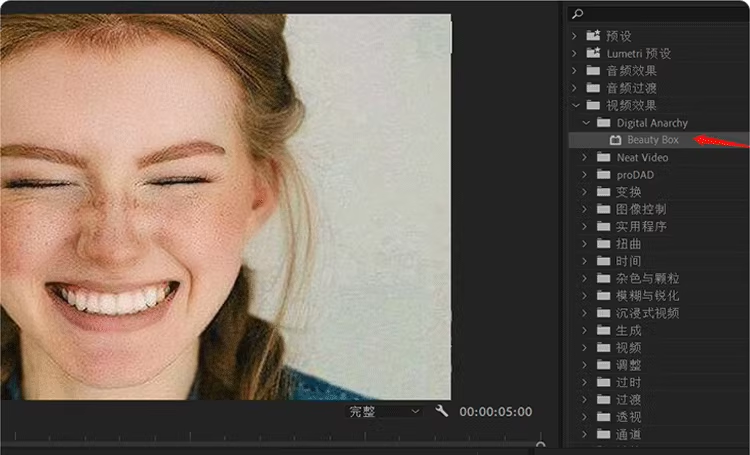Click the 音频效果 folder icon

coord(594,71)
